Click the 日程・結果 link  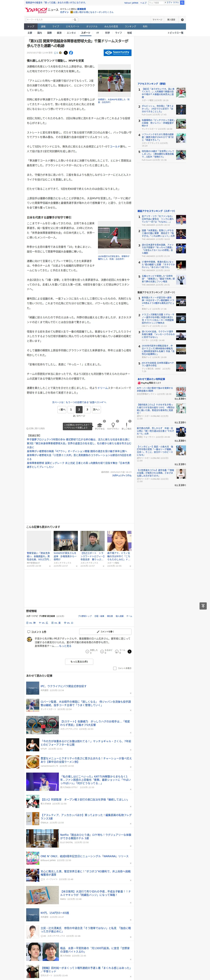[x=99, y=616]
